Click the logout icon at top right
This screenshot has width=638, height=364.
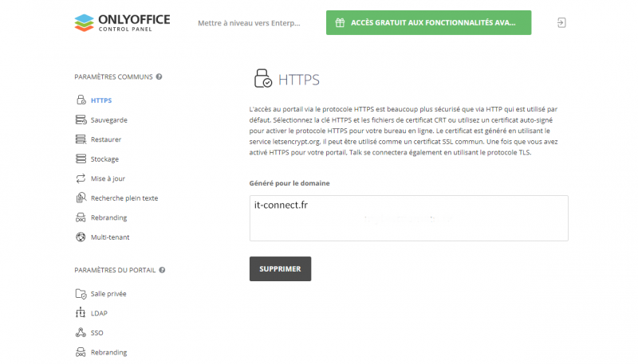[x=561, y=23]
